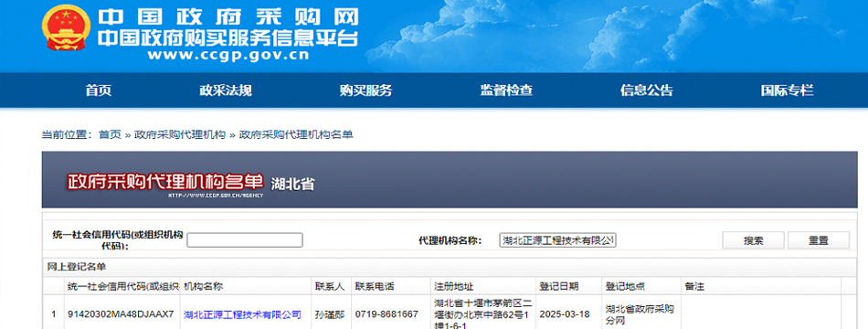Image resolution: width=868 pixels, height=329 pixels.
Task: Open the 政采法规 navigation menu
Action: click(x=226, y=90)
